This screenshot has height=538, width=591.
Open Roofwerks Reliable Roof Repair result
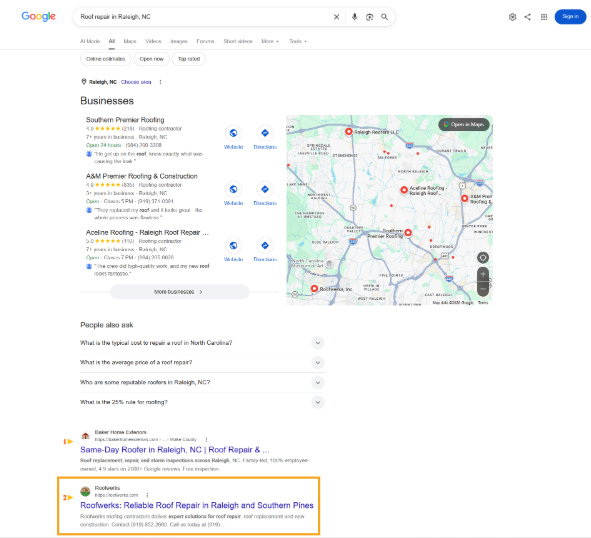click(x=197, y=506)
